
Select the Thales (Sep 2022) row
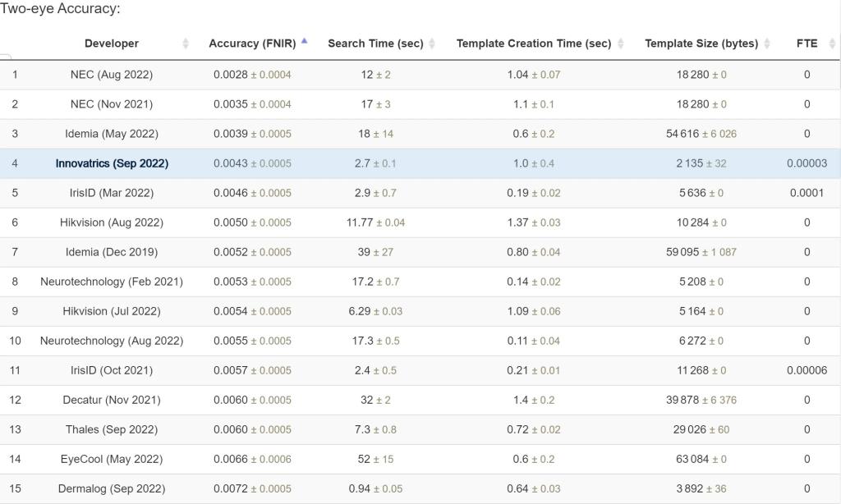(420, 429)
